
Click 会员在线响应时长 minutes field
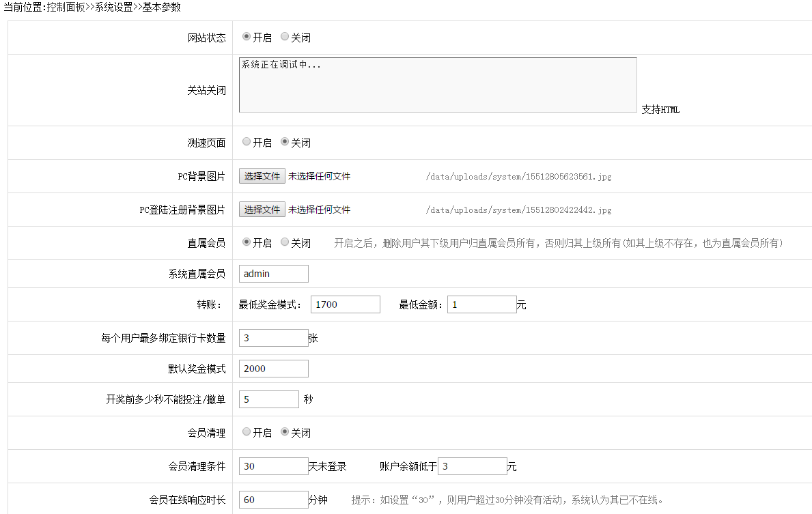click(x=274, y=500)
